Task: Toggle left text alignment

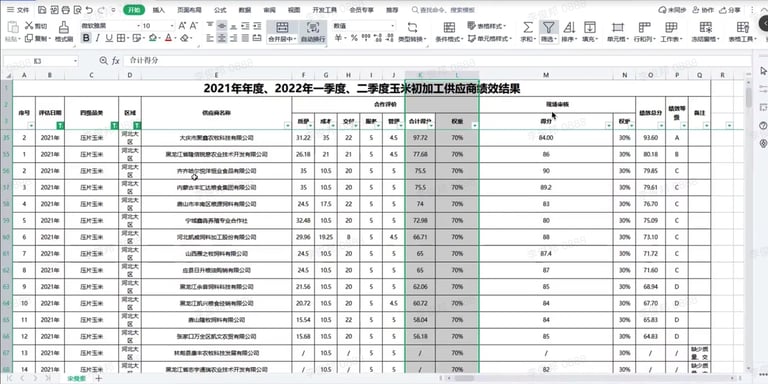Action: [210, 38]
